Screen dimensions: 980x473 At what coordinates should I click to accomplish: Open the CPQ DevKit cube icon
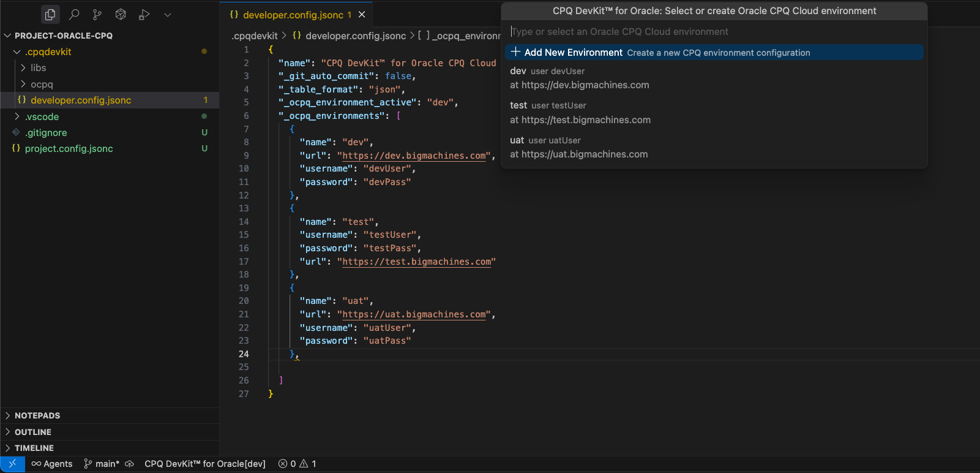click(121, 14)
